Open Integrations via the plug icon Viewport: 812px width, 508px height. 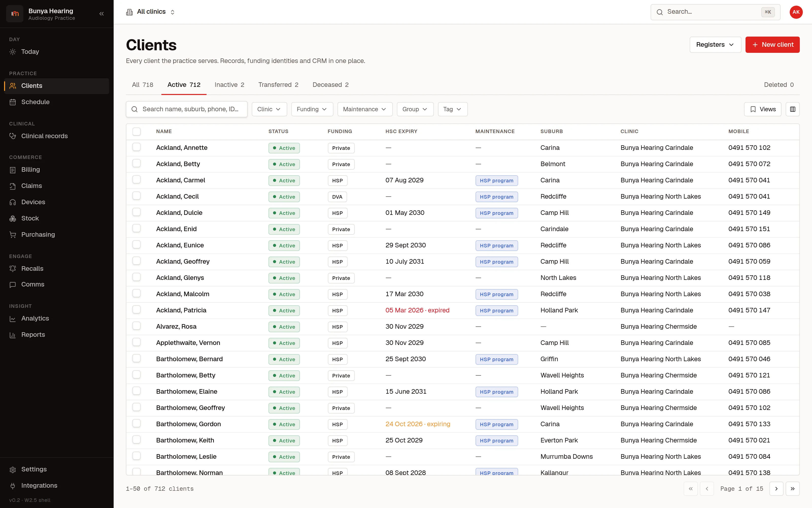point(13,485)
